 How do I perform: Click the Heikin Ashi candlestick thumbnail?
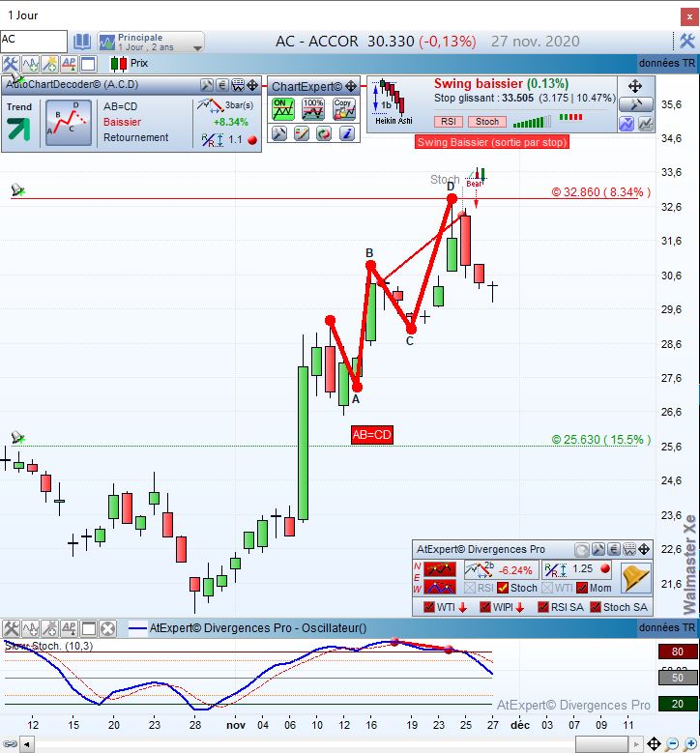click(x=393, y=101)
